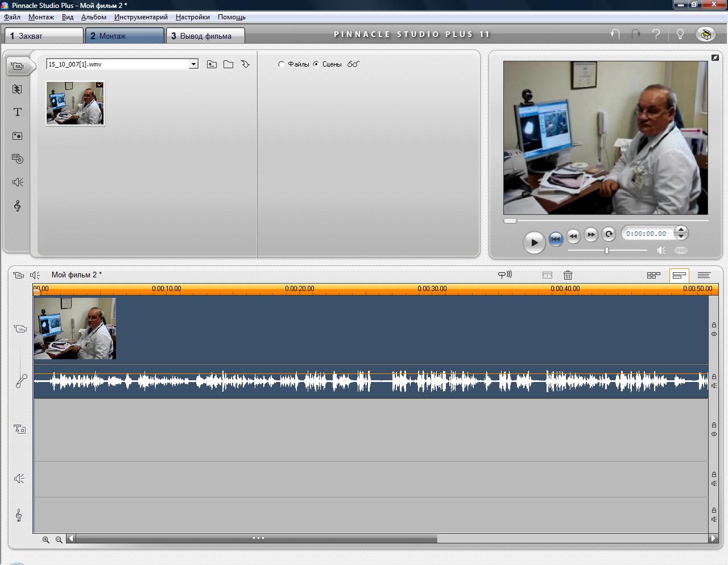Open the help question mark
Image resolution: width=728 pixels, height=565 pixels.
(x=656, y=34)
